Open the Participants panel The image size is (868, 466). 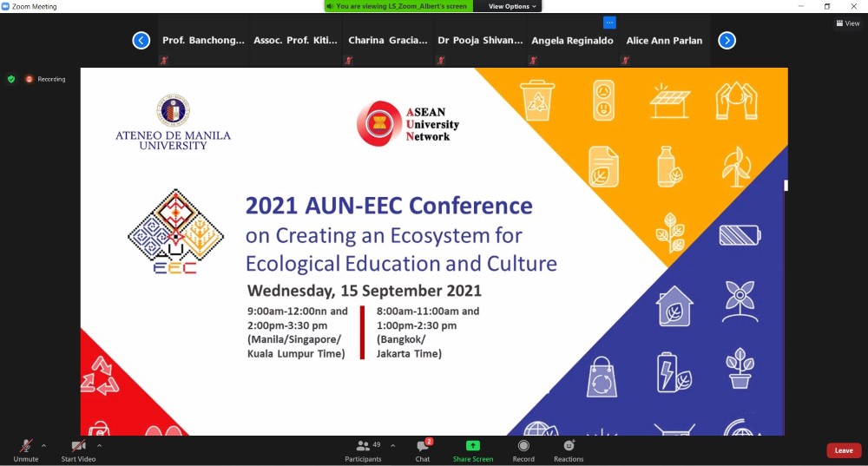click(x=363, y=450)
